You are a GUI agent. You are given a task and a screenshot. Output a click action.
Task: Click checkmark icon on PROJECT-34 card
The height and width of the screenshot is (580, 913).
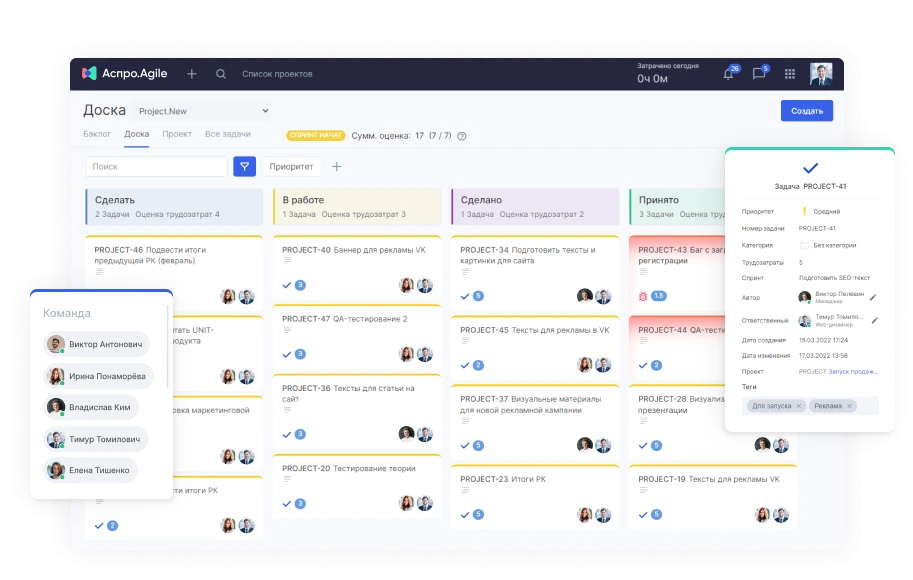(465, 296)
